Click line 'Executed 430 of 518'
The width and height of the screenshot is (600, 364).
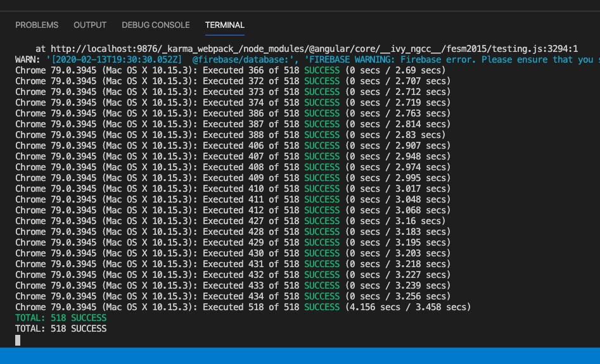(x=233, y=253)
